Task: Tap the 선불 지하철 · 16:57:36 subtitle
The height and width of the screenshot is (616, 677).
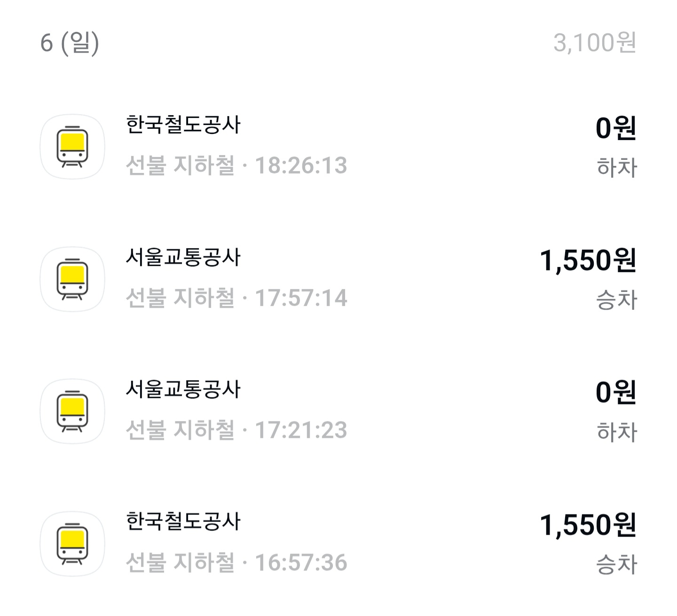Action: (236, 563)
